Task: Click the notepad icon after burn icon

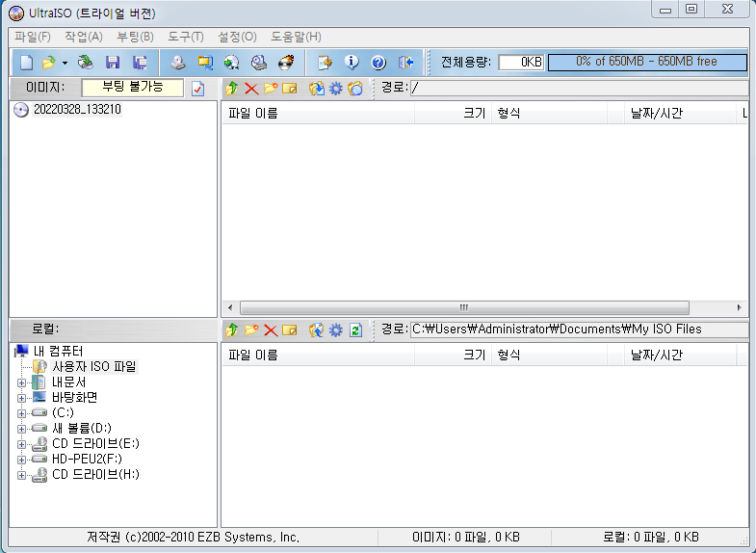Action: 325,63
